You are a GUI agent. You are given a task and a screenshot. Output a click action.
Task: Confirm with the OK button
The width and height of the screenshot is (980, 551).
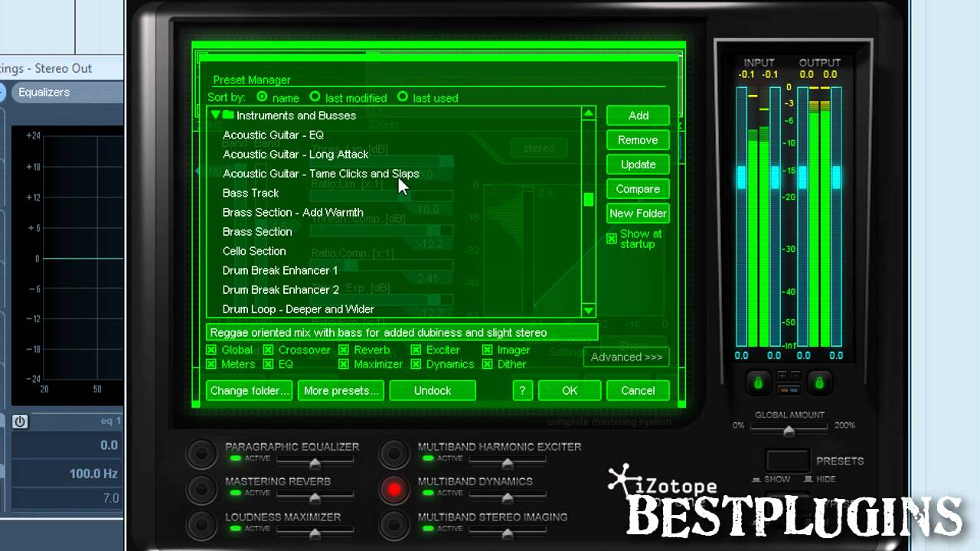(570, 390)
